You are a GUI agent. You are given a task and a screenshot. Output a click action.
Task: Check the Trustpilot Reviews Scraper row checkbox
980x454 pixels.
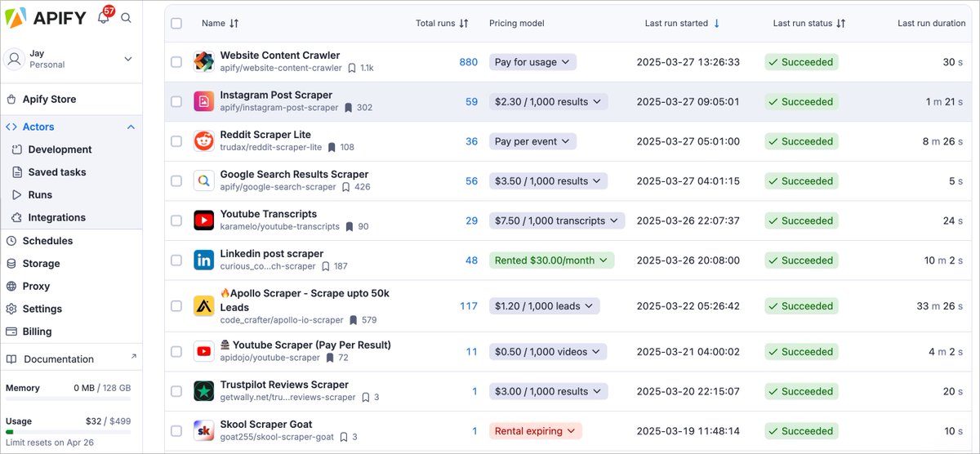coord(176,391)
